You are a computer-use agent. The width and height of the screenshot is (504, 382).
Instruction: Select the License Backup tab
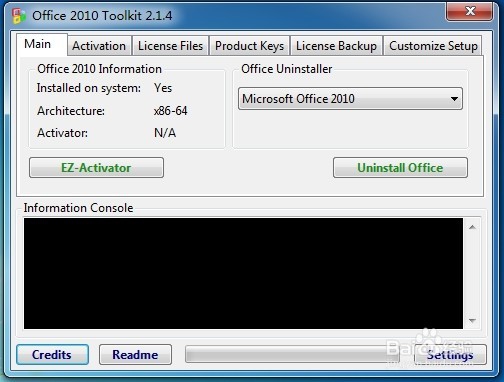click(x=336, y=46)
